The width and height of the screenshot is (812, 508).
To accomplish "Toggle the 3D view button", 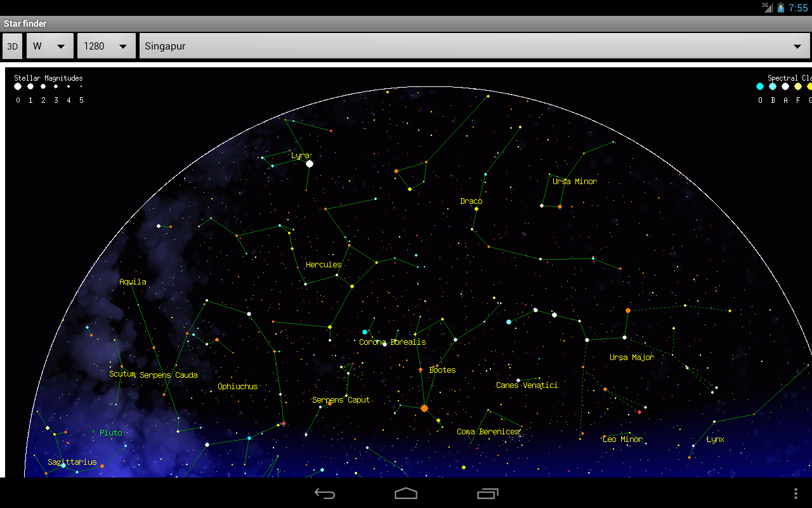I will coord(13,46).
